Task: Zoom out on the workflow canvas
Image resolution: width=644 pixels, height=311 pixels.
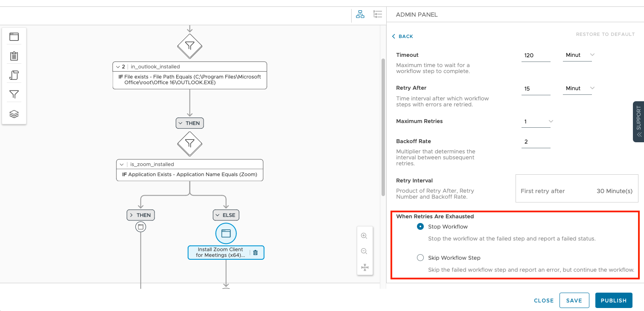Action: pyautogui.click(x=364, y=252)
